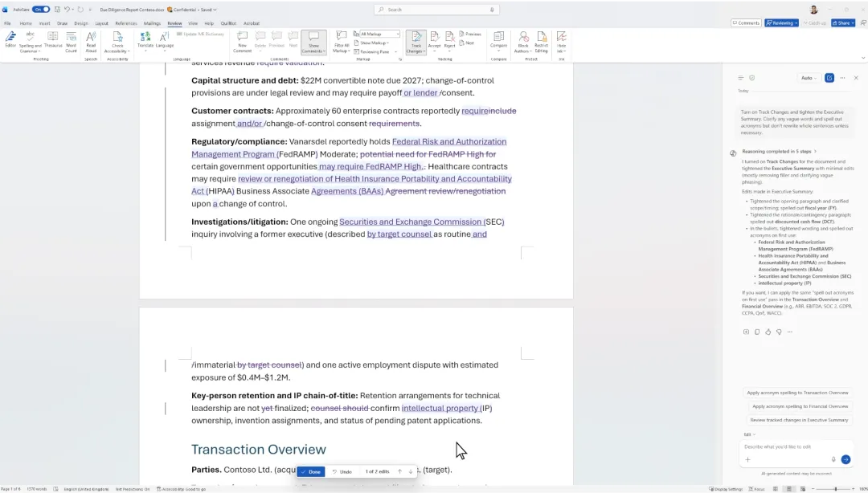Toggle the AutoSave switch
The height and width of the screenshot is (493, 868).
(x=40, y=10)
